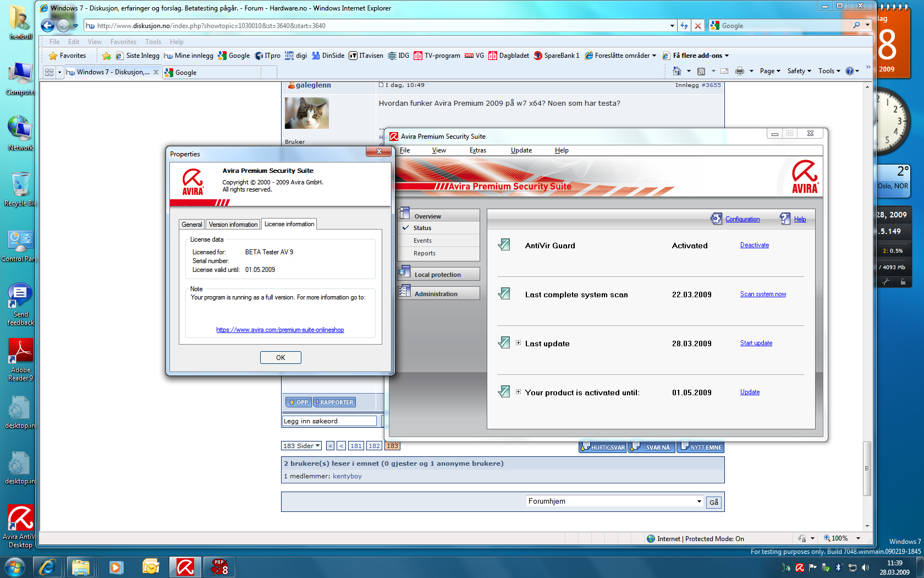Click volume icon in system tray
The image size is (924, 578).
(x=866, y=568)
